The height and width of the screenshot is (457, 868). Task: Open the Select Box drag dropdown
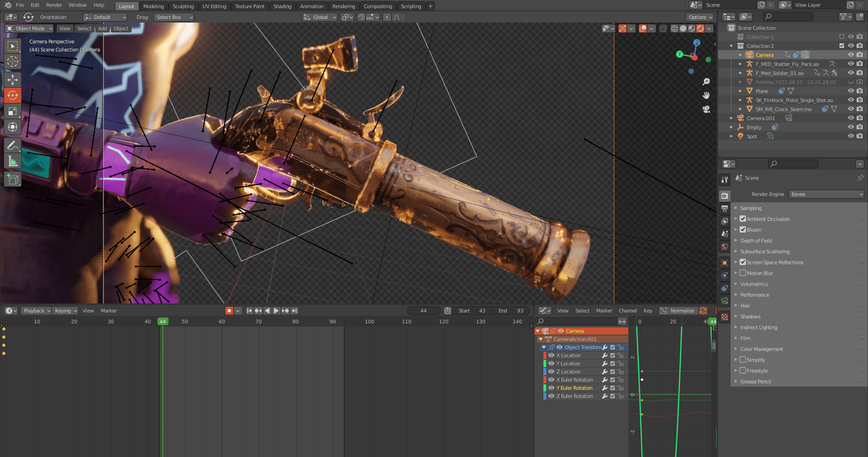174,17
